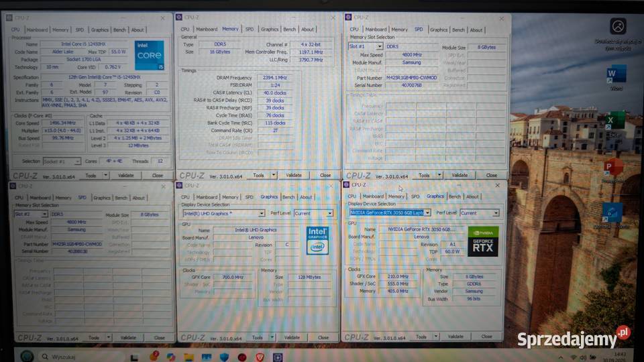Click the Intel UHD memory Size 128 MBytes
644x362 pixels.
pos(310,277)
